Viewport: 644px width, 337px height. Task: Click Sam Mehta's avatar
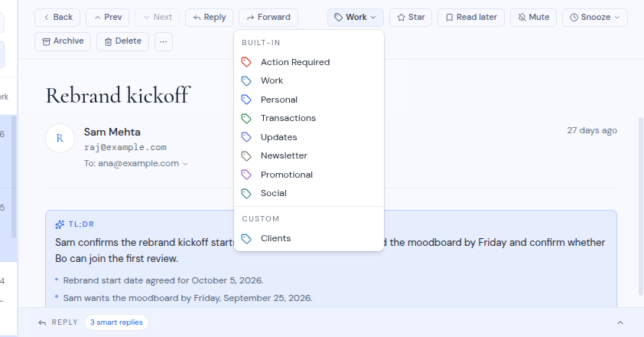coord(60,139)
